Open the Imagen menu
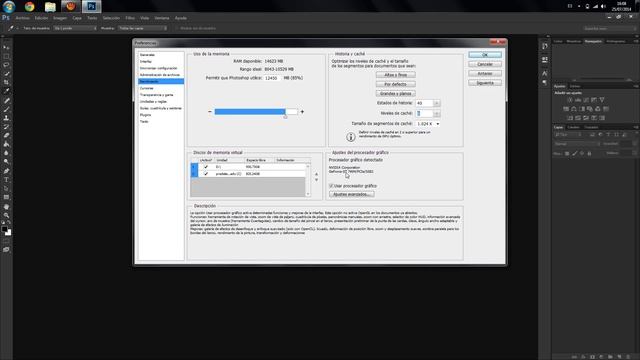640x360 pixels. [x=60, y=18]
